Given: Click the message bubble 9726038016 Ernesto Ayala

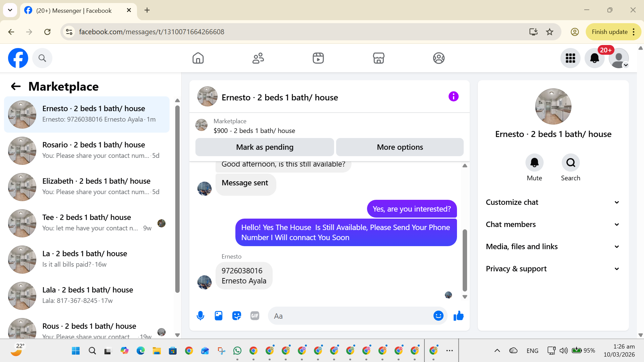Looking at the screenshot, I should (x=244, y=276).
